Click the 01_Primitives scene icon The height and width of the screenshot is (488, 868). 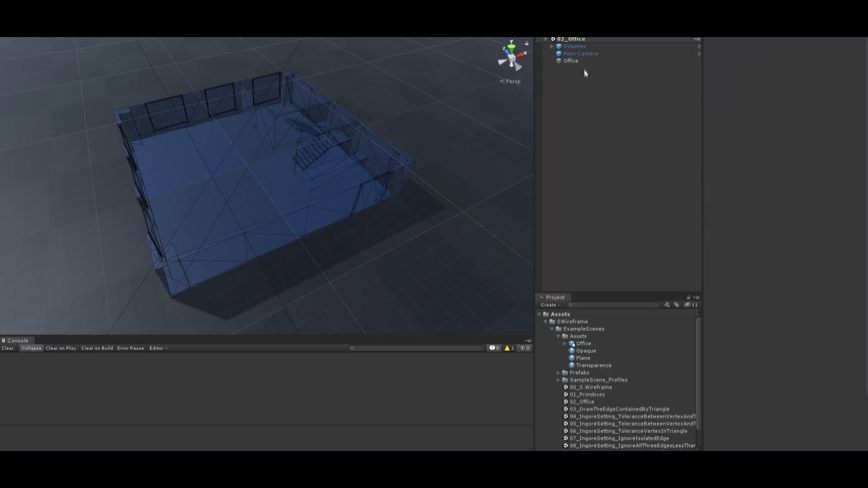566,394
